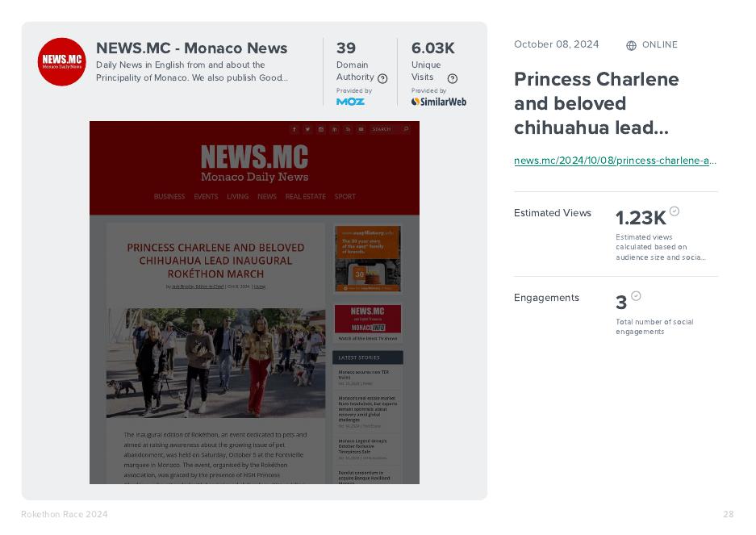Open the LIVING menu item

pos(238,196)
